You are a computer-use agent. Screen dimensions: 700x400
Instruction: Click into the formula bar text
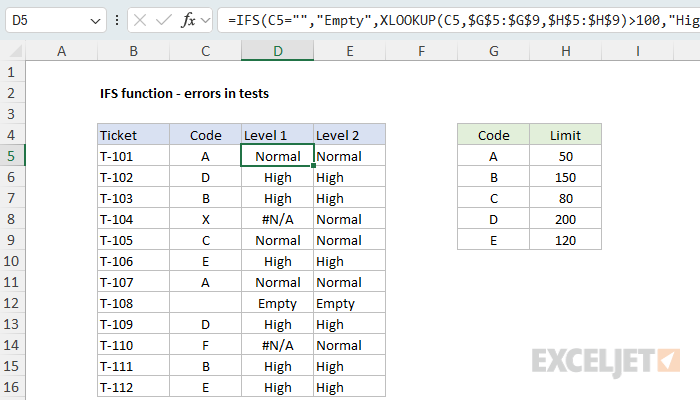click(460, 20)
